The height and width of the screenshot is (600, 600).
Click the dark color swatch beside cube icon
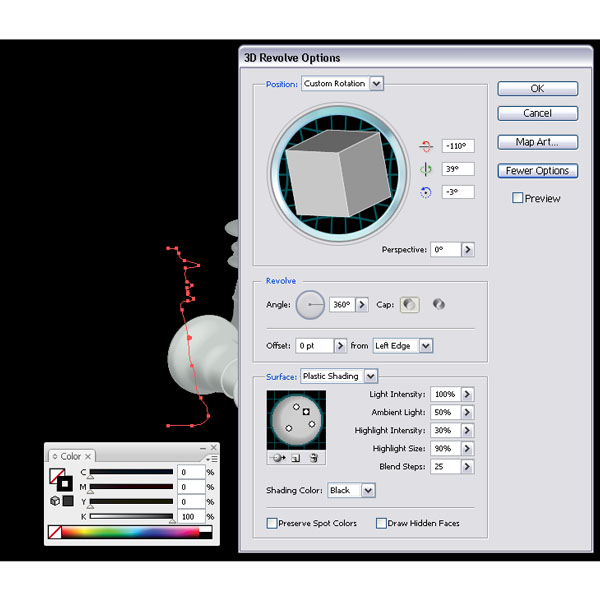click(68, 501)
